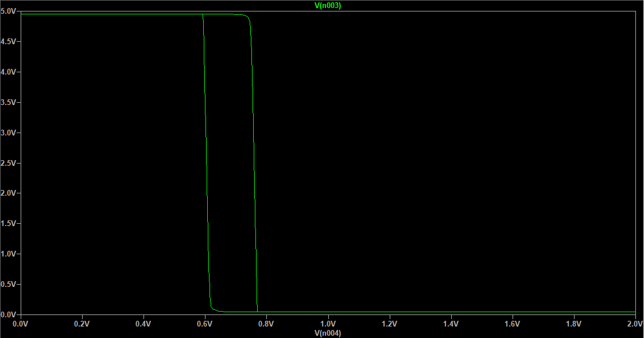
Task: Click the 1.2V horizontal axis label
Action: (389, 324)
